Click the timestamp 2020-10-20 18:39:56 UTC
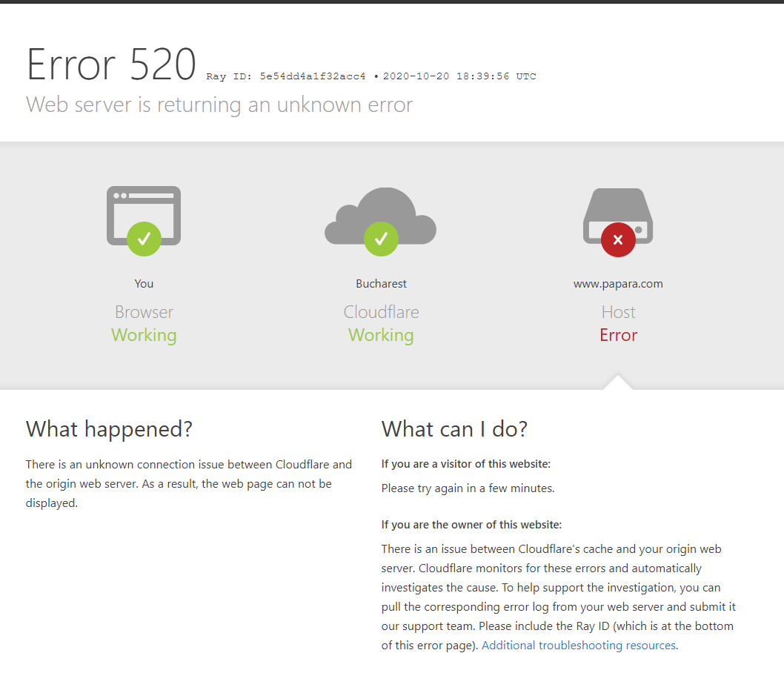This screenshot has width=784, height=673. coord(459,76)
